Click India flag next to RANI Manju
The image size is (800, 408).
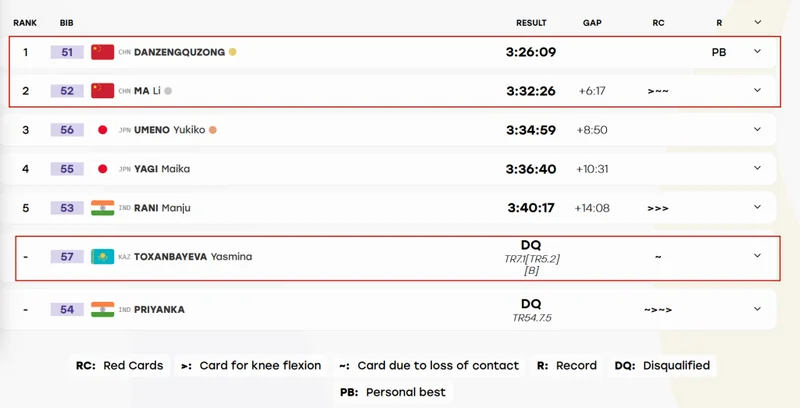[103, 208]
